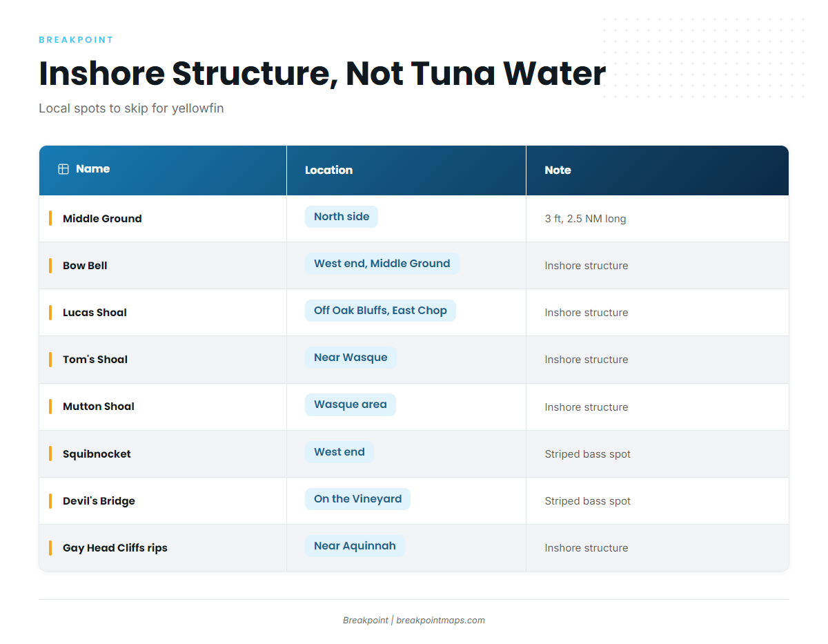Image resolution: width=828 pixels, height=644 pixels.
Task: Click the West end, Middle Ground tag
Action: coord(382,264)
